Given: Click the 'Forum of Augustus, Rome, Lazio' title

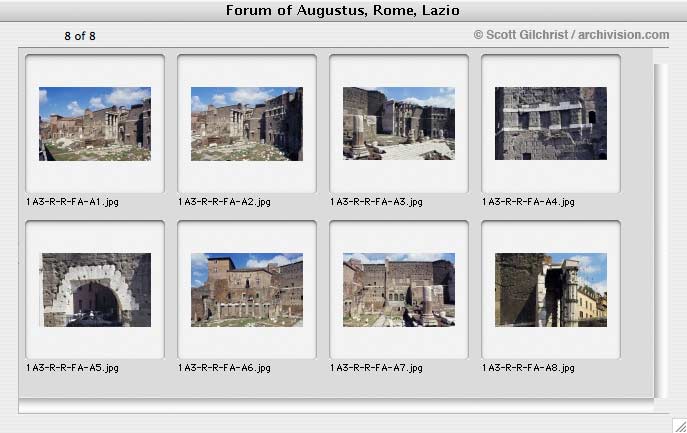Looking at the screenshot, I should 343,10.
